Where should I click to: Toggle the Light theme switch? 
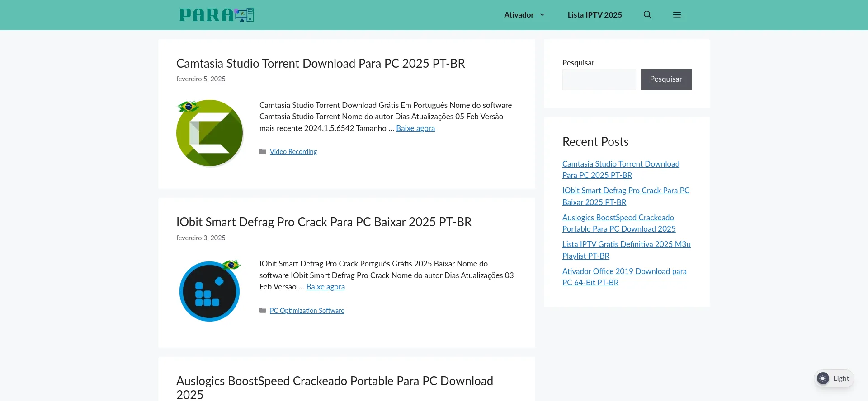[x=834, y=378]
